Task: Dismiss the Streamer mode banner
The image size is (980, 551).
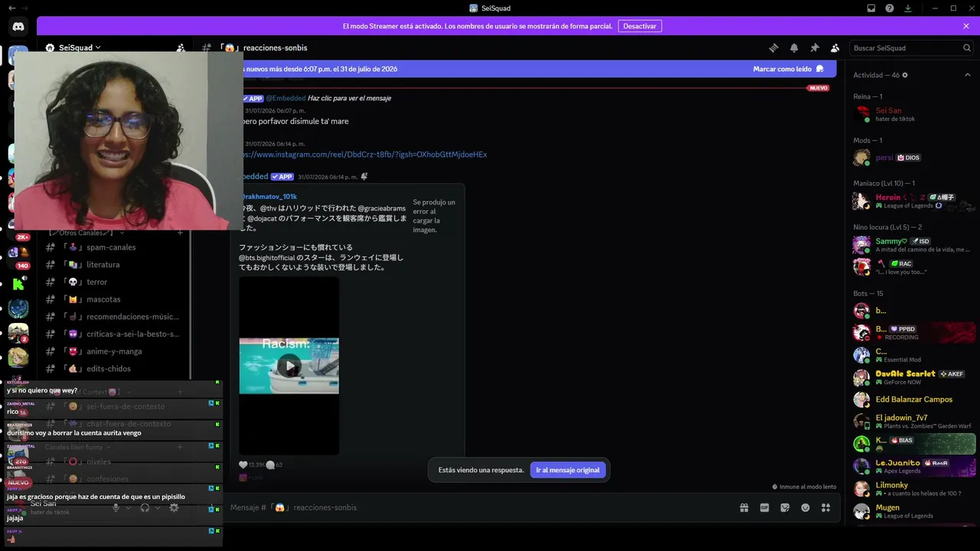Action: click(x=966, y=26)
